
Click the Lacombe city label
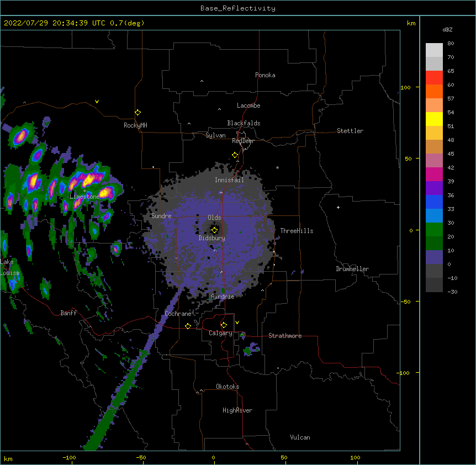[248, 105]
